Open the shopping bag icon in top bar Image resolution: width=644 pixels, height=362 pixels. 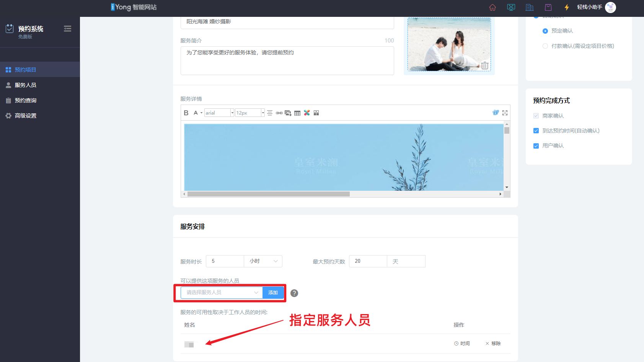pyautogui.click(x=548, y=7)
